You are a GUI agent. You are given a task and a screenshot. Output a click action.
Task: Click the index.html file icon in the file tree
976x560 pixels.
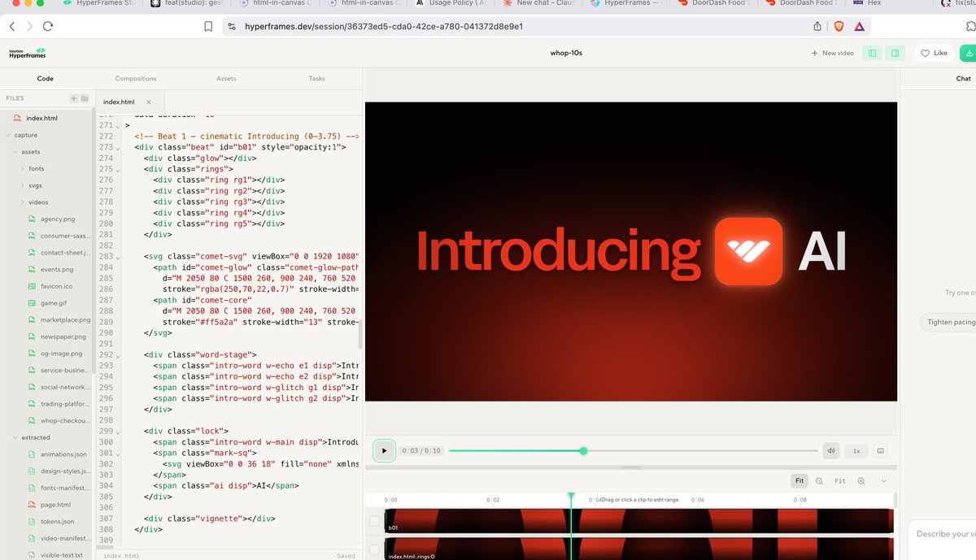[x=17, y=119]
